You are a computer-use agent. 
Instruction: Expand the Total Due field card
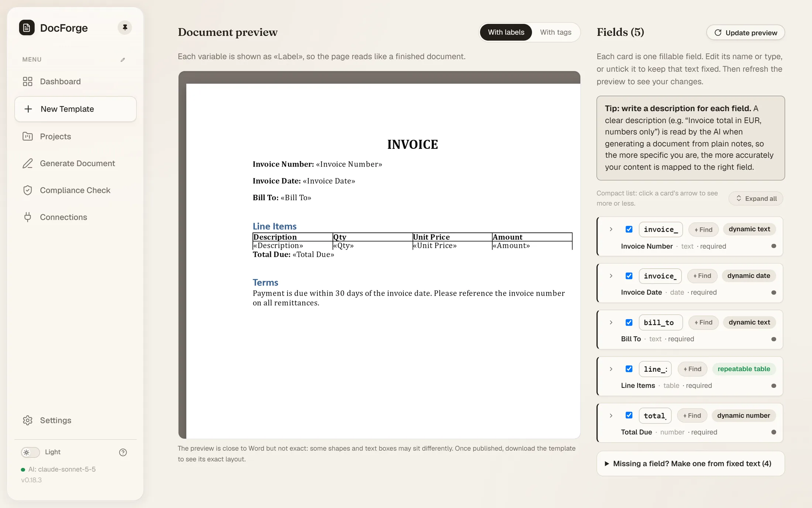(611, 416)
